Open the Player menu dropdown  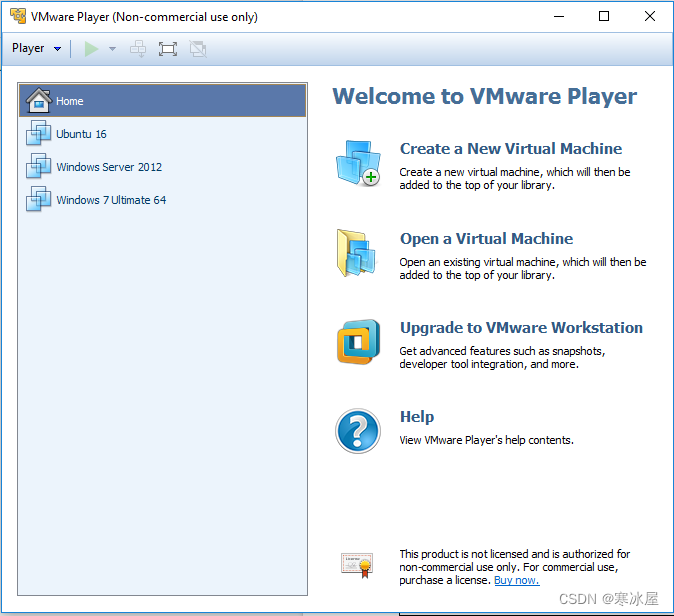[36, 48]
